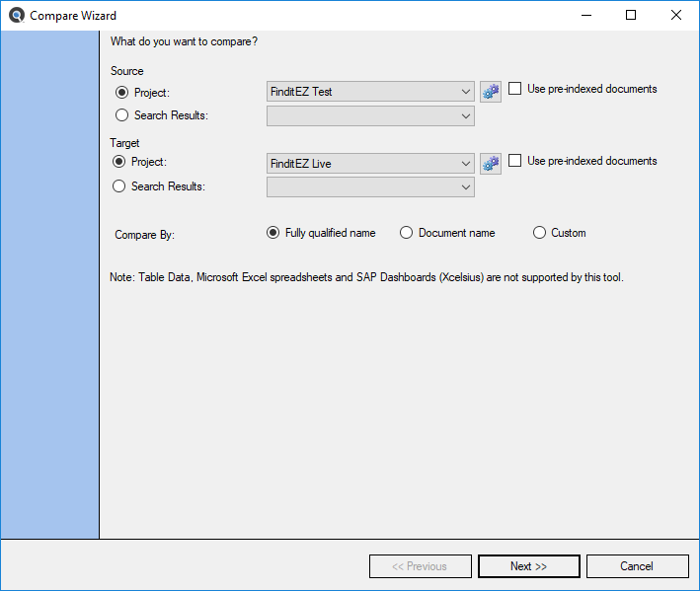
Task: Select Target Project radio button
Action: [x=118, y=162]
